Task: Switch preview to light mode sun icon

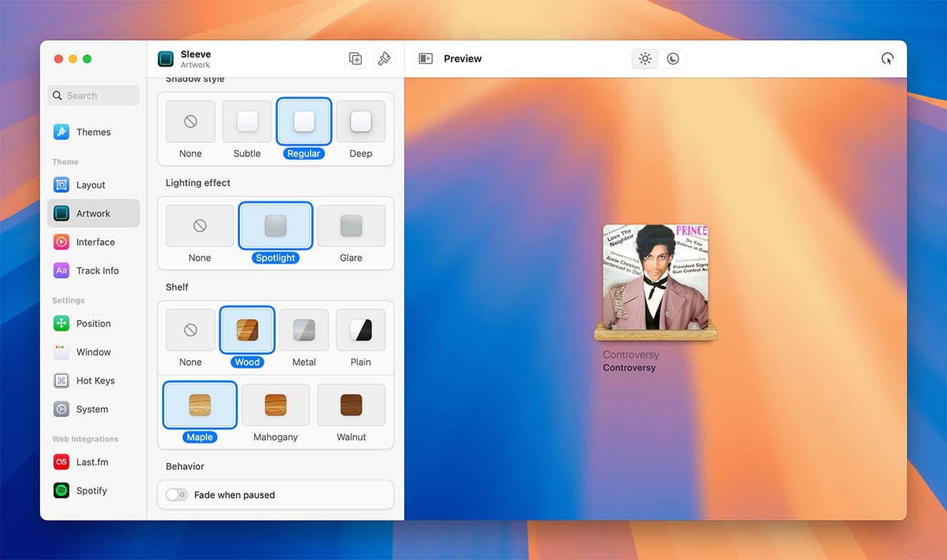Action: [x=645, y=59]
